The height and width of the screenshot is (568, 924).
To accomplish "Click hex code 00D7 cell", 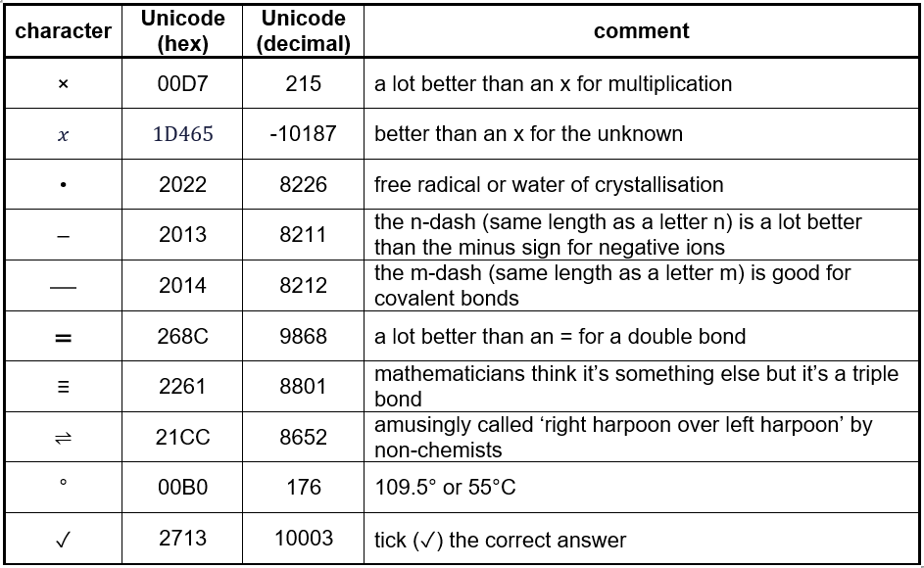I will click(182, 84).
